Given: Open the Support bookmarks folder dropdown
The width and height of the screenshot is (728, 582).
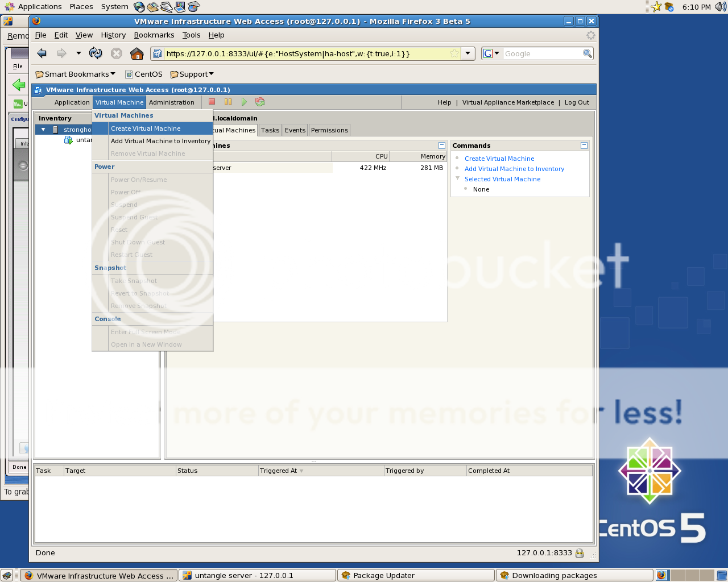Looking at the screenshot, I should click(192, 74).
